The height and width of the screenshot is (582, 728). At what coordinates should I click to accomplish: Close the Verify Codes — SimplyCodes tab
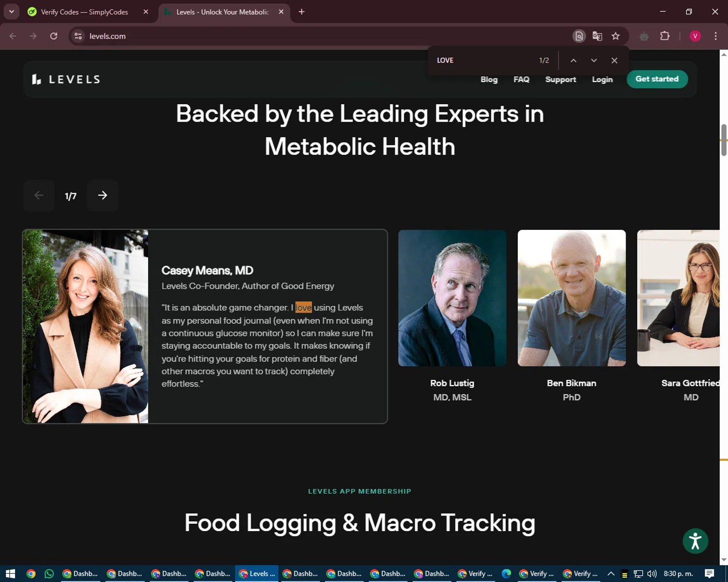click(x=146, y=12)
